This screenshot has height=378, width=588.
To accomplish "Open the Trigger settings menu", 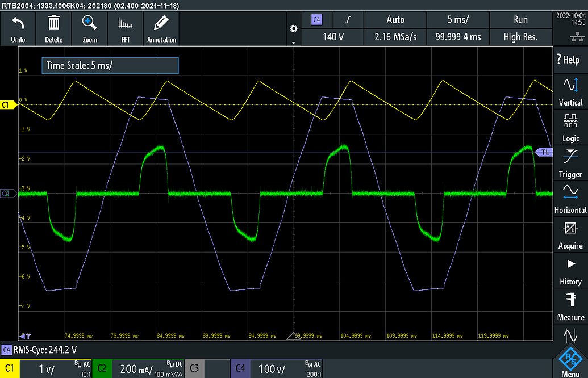I will [570, 163].
